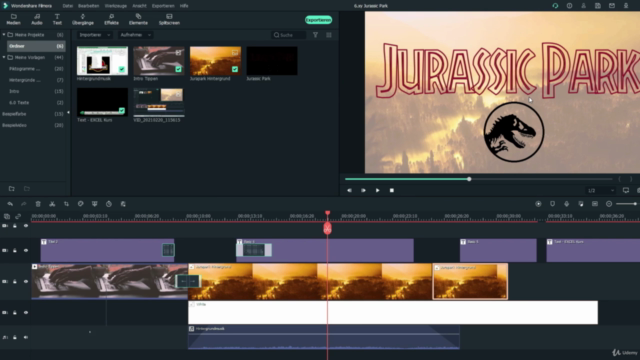Viewport: 640px width, 360px height.
Task: Click the remove folder icon
Action: pyautogui.click(x=27, y=189)
